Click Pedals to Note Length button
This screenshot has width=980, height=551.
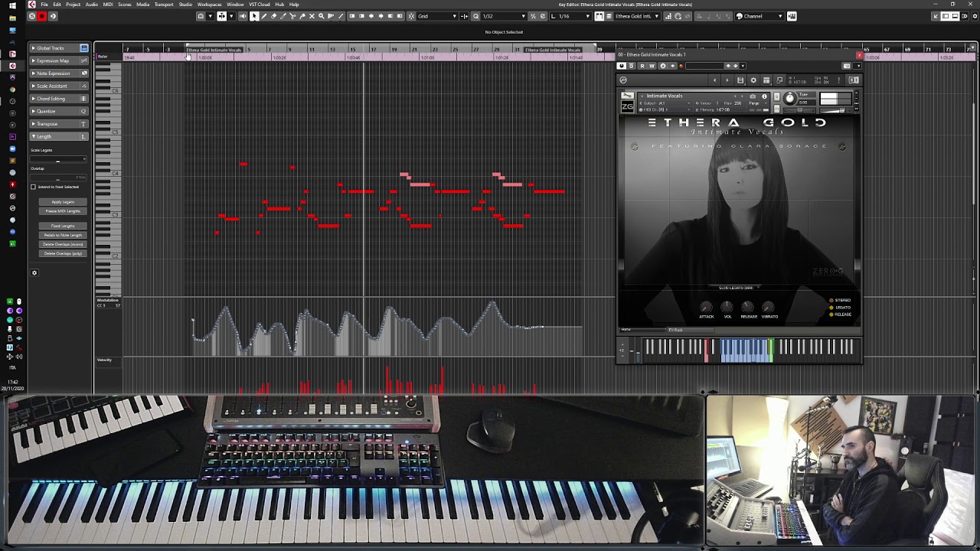(x=63, y=235)
